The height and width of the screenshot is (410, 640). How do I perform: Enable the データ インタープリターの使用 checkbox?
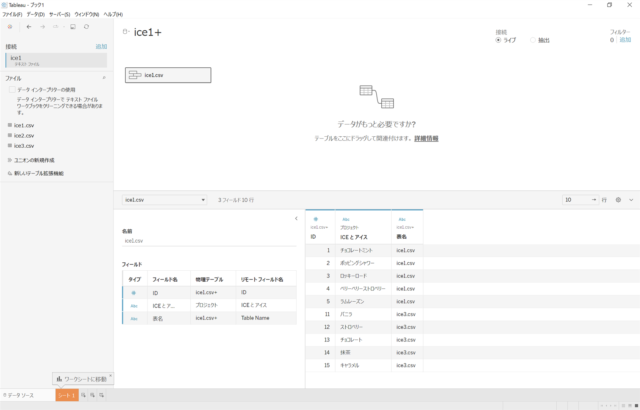tap(11, 89)
